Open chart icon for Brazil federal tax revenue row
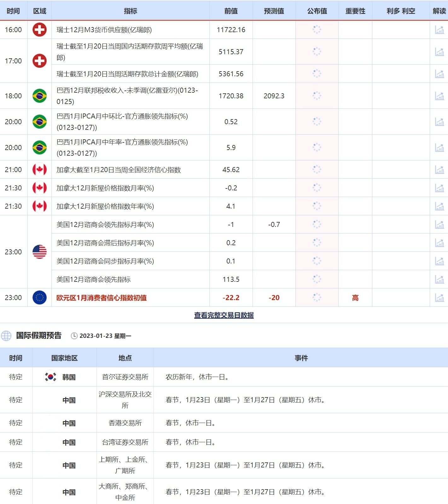The image size is (448, 504). pyautogui.click(x=439, y=96)
